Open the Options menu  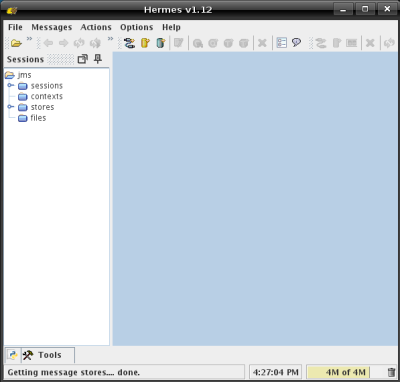(x=137, y=27)
